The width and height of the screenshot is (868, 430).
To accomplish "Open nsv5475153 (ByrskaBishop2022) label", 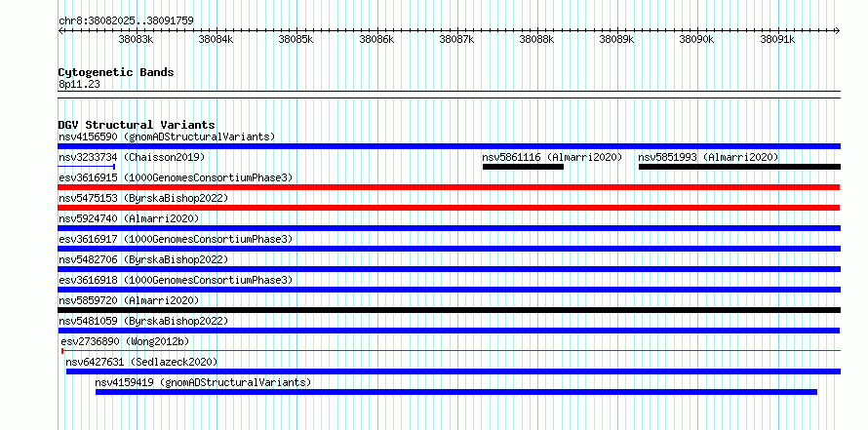I will [x=143, y=198].
